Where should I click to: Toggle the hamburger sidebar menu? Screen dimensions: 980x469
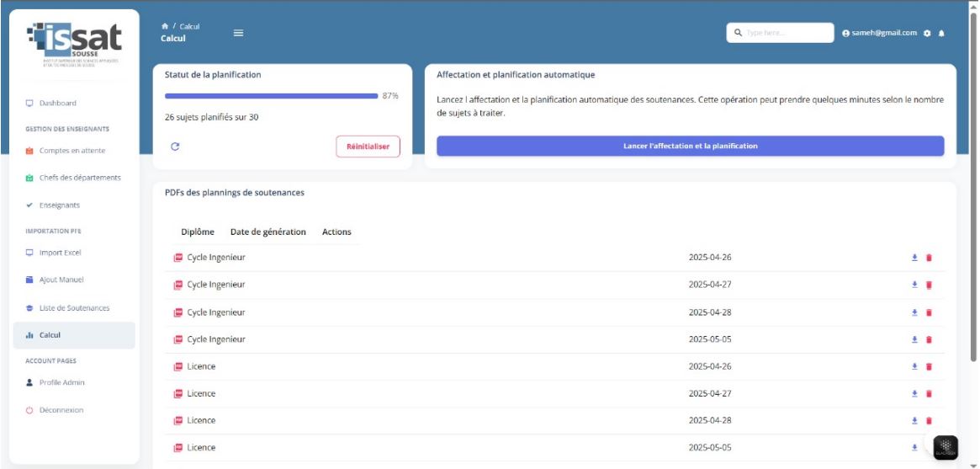pos(238,33)
